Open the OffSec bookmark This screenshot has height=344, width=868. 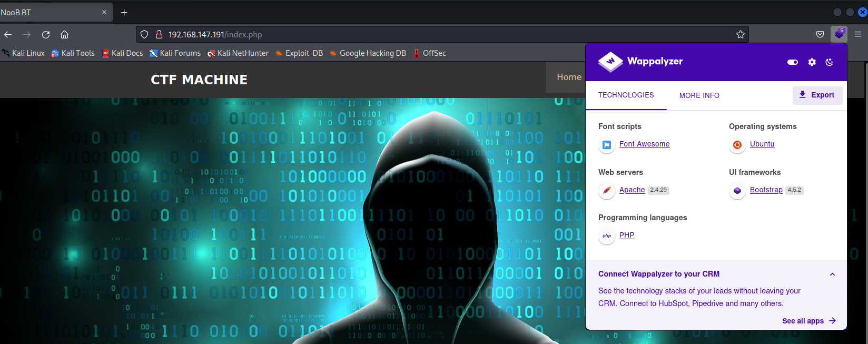pyautogui.click(x=429, y=53)
